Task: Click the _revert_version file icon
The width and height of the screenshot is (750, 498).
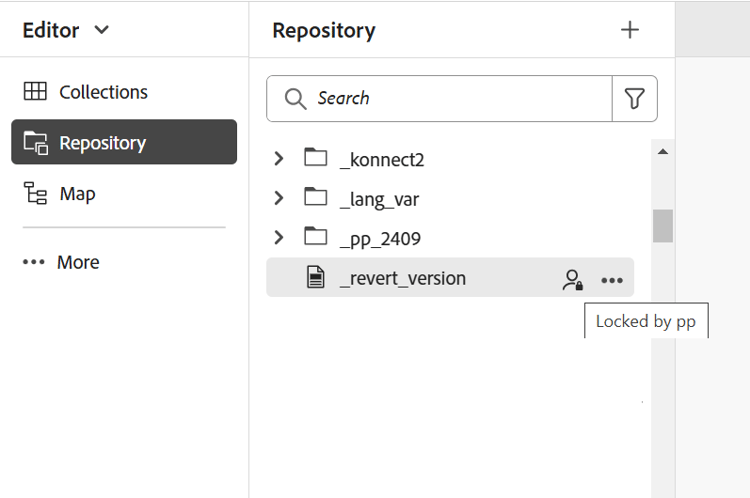Action: pos(316,278)
